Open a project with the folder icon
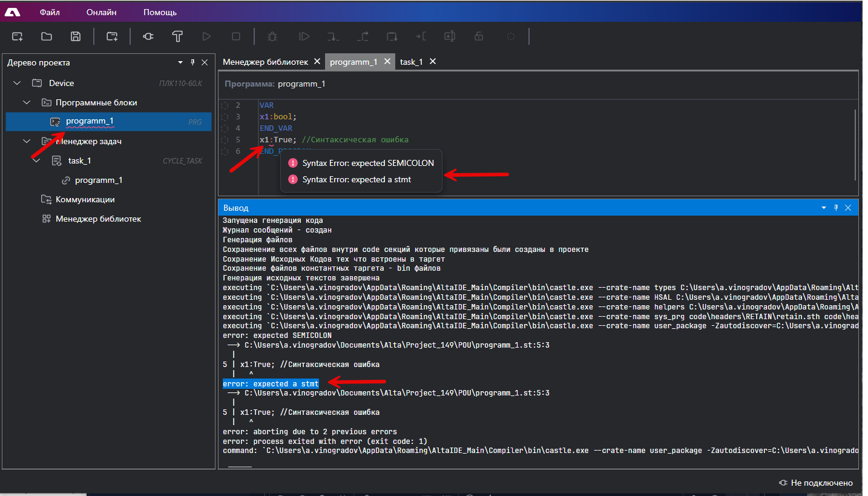Viewport: 868px width, 496px height. coord(47,36)
